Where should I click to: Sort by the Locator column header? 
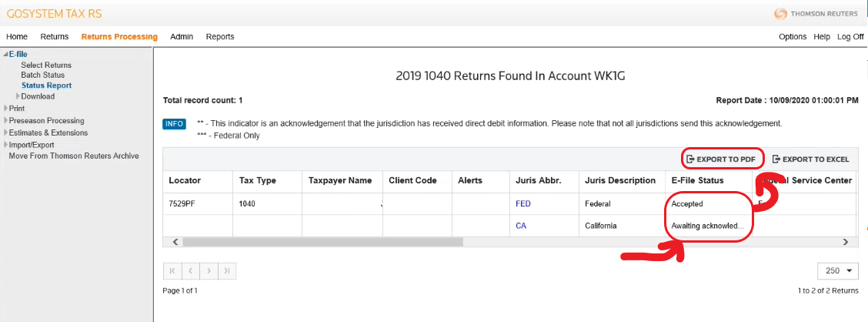coord(197,181)
